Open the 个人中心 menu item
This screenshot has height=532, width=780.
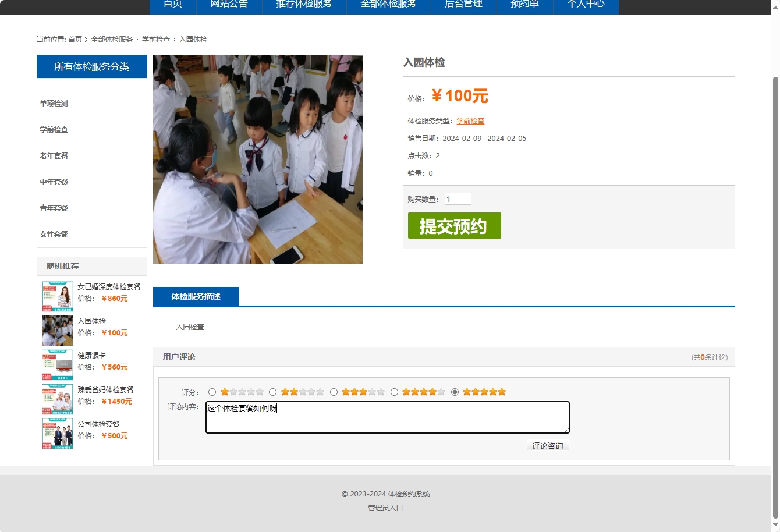[586, 3]
